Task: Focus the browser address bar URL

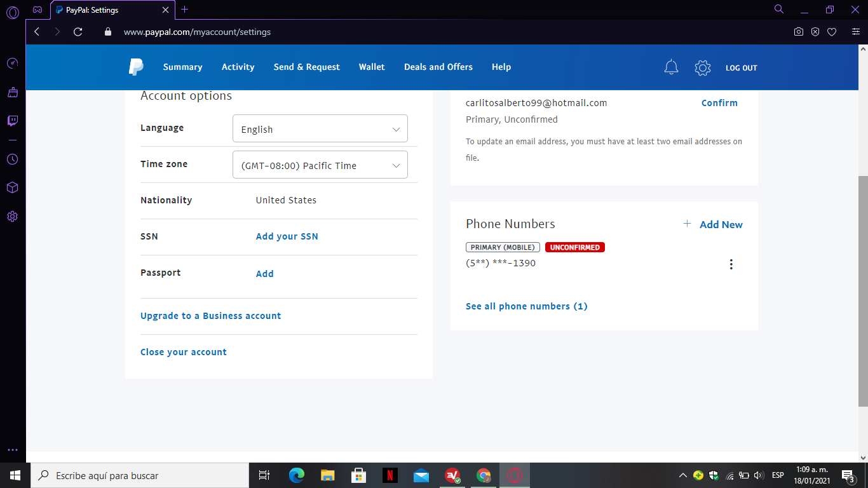Action: (x=197, y=32)
